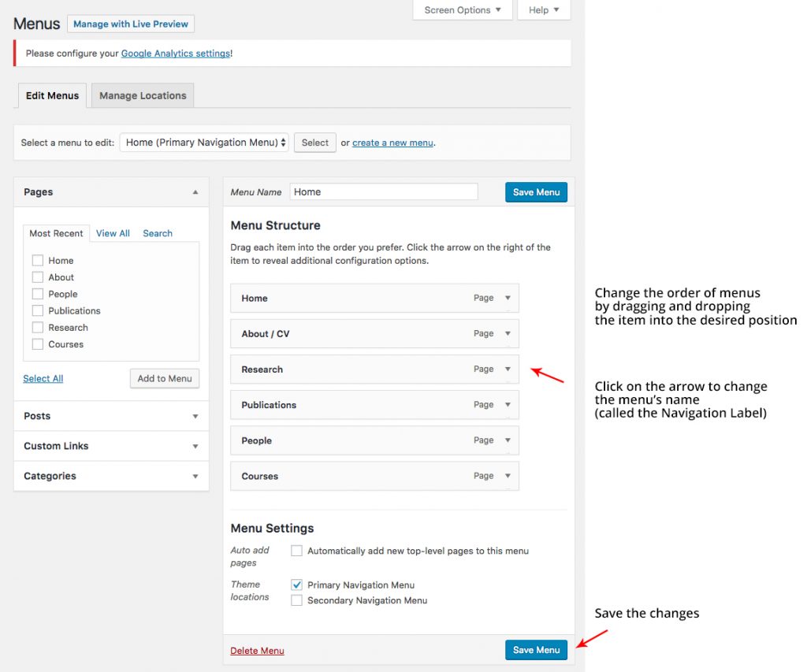Expand the Posts panel
This screenshot has height=672, width=807.
coord(195,416)
